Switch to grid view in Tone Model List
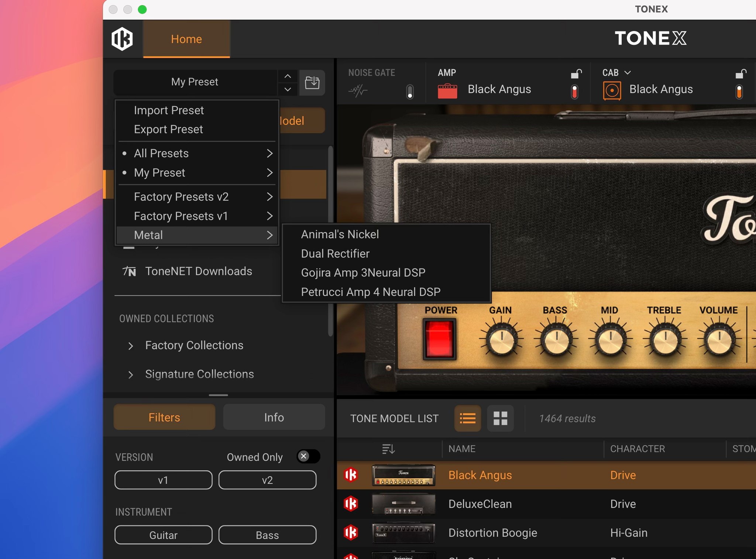Image resolution: width=756 pixels, height=559 pixels. [x=500, y=418]
